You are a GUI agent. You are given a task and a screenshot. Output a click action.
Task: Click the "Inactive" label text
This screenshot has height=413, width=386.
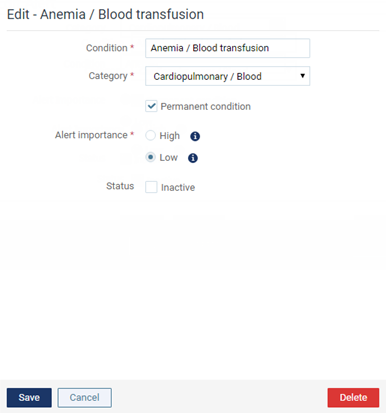pyautogui.click(x=178, y=187)
